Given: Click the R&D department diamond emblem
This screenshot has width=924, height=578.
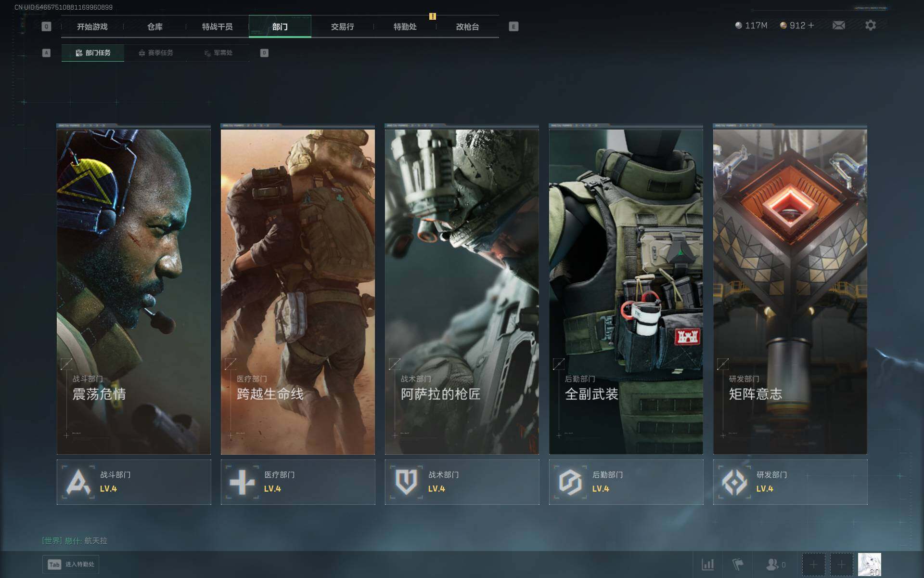Looking at the screenshot, I should (x=734, y=482).
